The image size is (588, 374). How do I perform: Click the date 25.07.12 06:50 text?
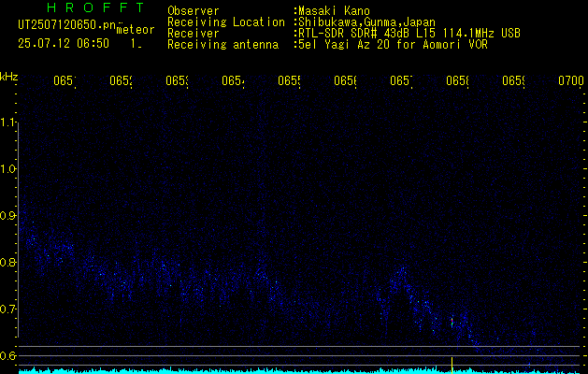pyautogui.click(x=64, y=43)
